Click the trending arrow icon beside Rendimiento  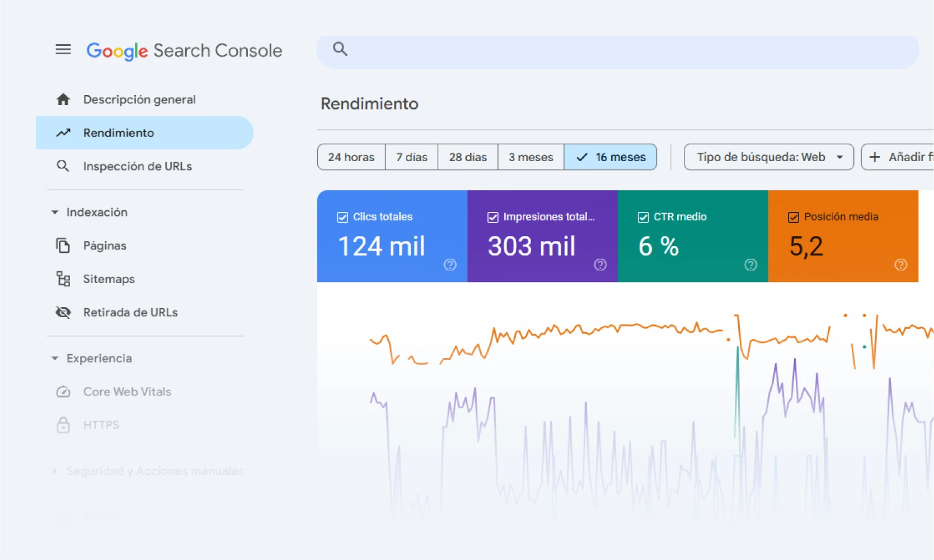pyautogui.click(x=63, y=133)
